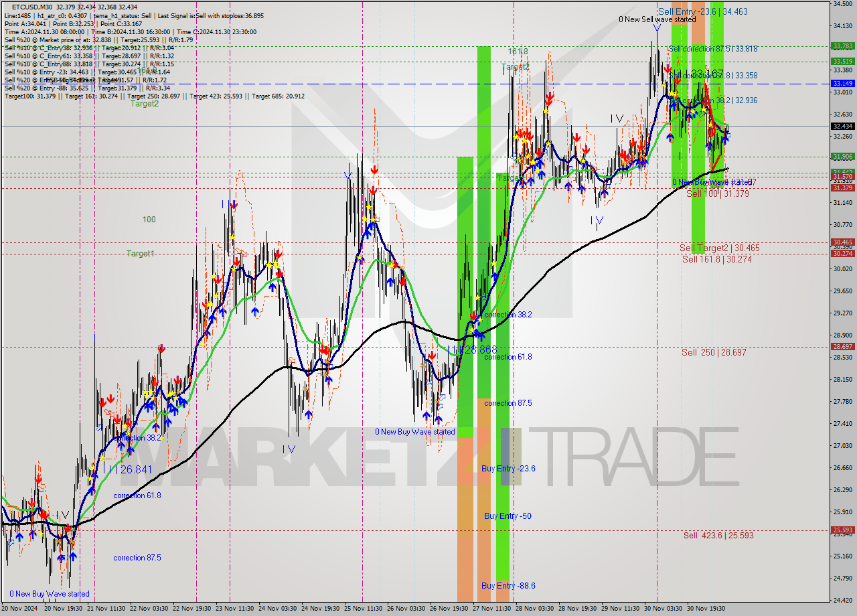This screenshot has width=857, height=616.
Task: Click the green '161.8' label
Action: point(518,52)
